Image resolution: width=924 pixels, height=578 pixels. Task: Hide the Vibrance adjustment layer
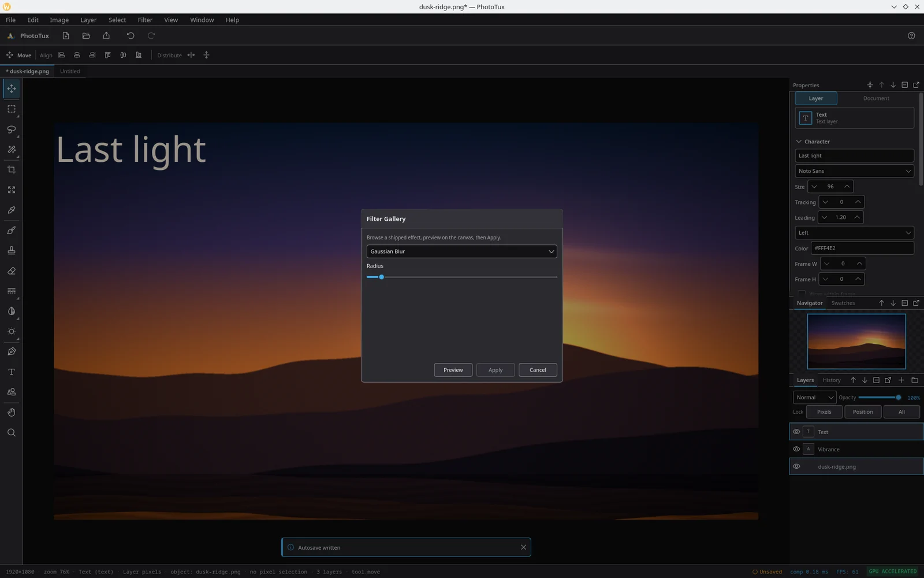pos(796,449)
